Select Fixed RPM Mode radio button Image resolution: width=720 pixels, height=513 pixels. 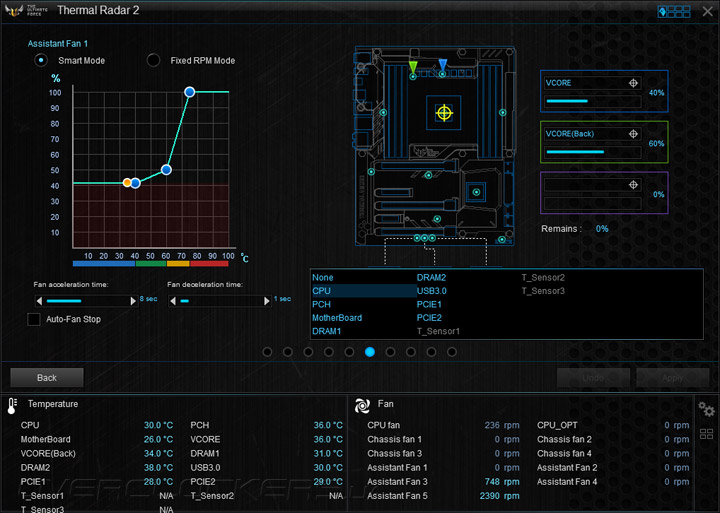153,60
